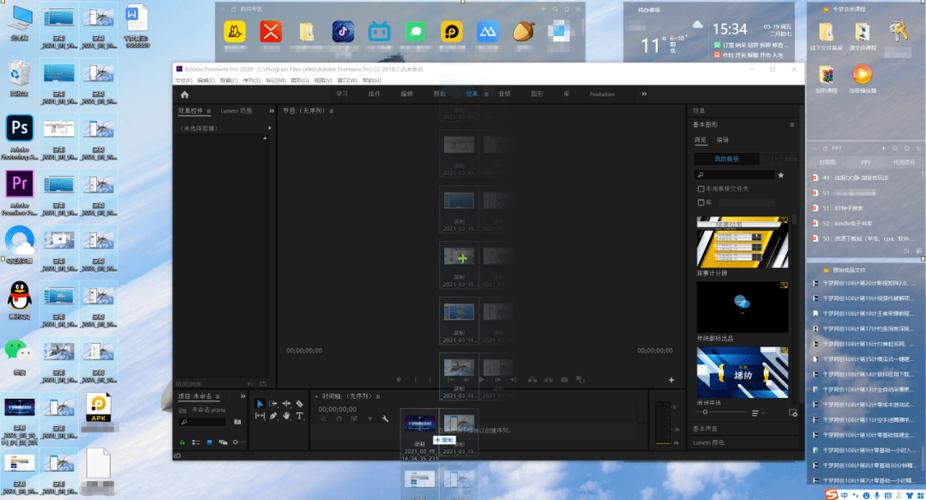Viewport: 926px width, 500px height.
Task: Select the Selection arrow tool
Action: pos(259,404)
